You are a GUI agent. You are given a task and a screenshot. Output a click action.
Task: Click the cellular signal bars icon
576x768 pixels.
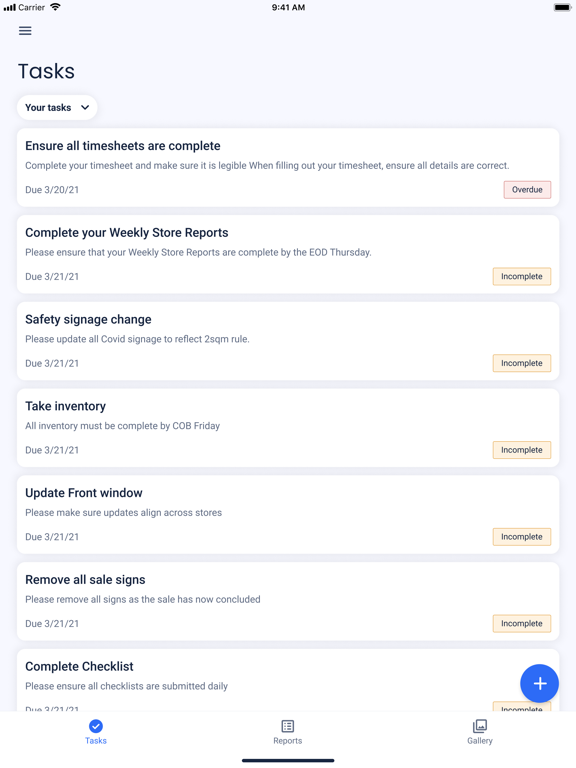[x=10, y=7]
